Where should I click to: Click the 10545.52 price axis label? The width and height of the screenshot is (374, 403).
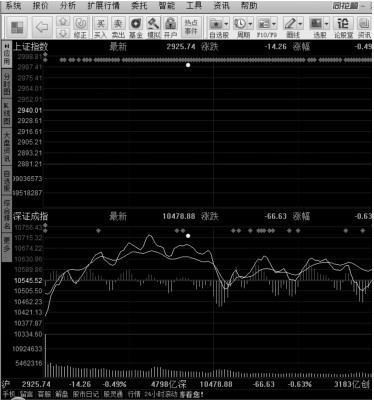28,281
